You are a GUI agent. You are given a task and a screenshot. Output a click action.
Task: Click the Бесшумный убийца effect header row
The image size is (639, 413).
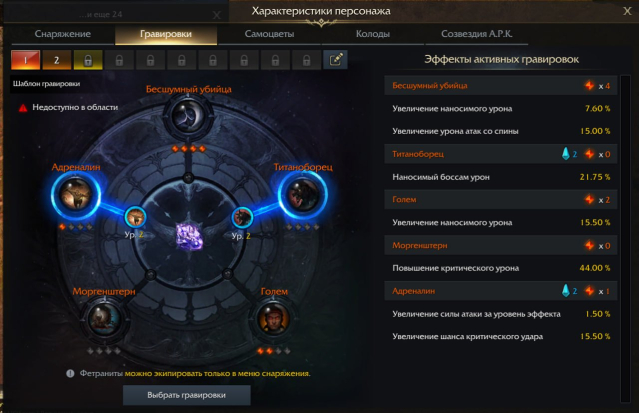500,86
